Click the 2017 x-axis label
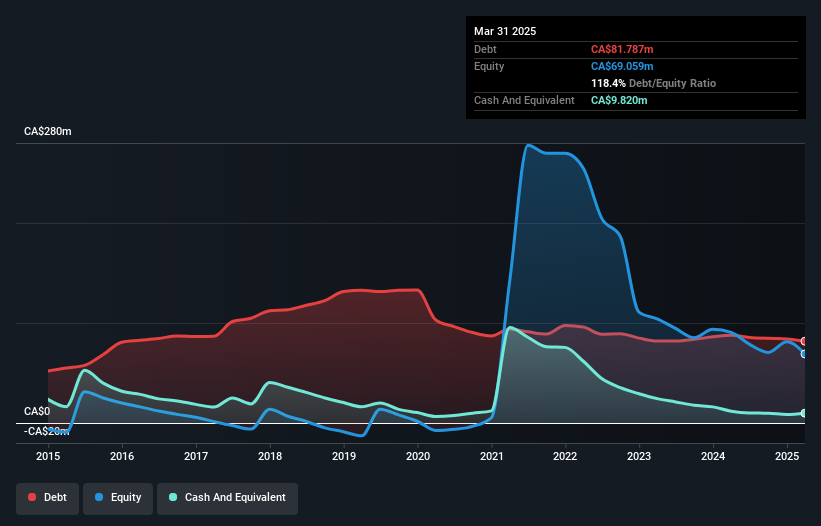The image size is (821, 526). (196, 456)
